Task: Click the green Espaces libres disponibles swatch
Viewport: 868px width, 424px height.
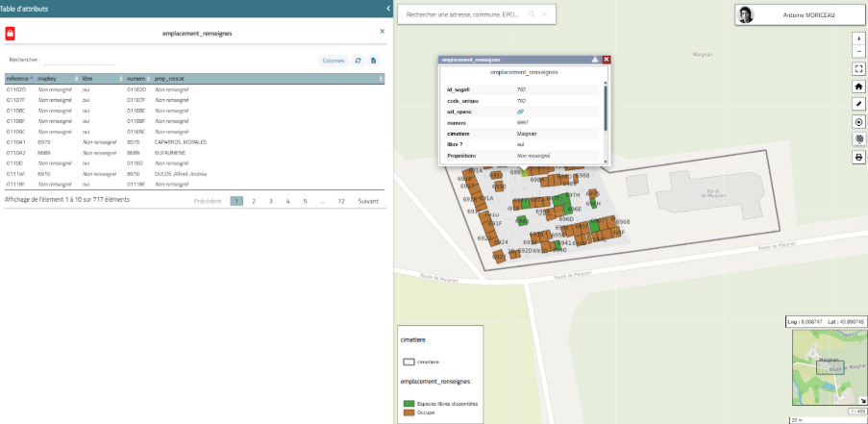Action: pos(408,404)
